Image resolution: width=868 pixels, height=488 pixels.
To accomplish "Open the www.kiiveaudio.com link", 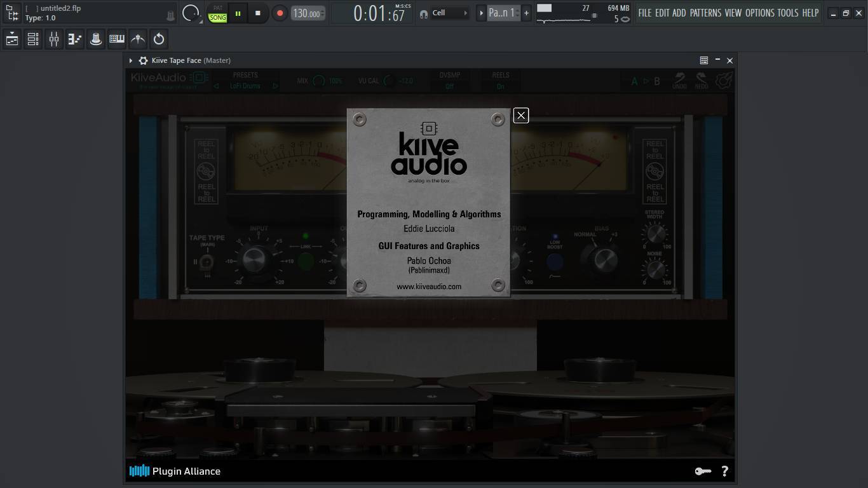I will 429,287.
